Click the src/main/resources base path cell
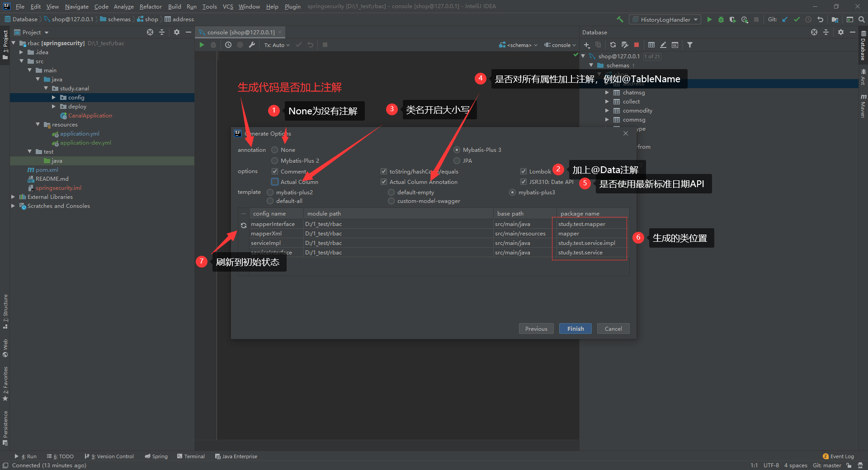The height and width of the screenshot is (470, 868). pyautogui.click(x=524, y=234)
